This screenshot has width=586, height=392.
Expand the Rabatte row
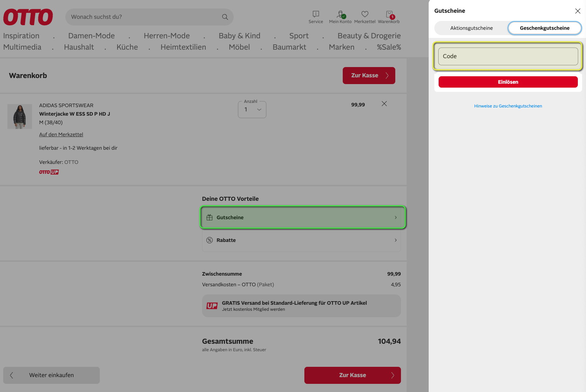302,240
